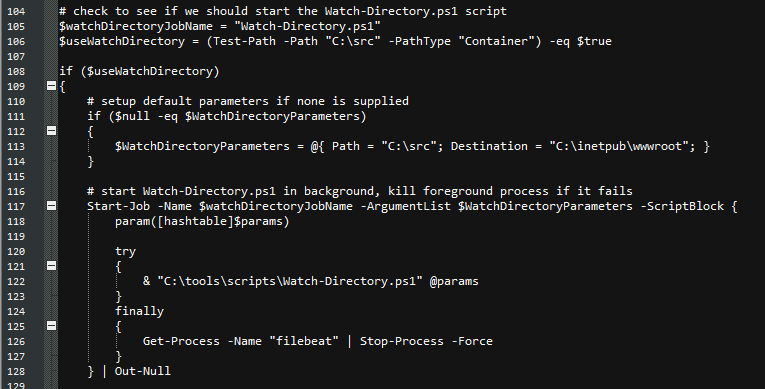Collapse the fold marker on line 112
The width and height of the screenshot is (765, 389).
point(51,131)
